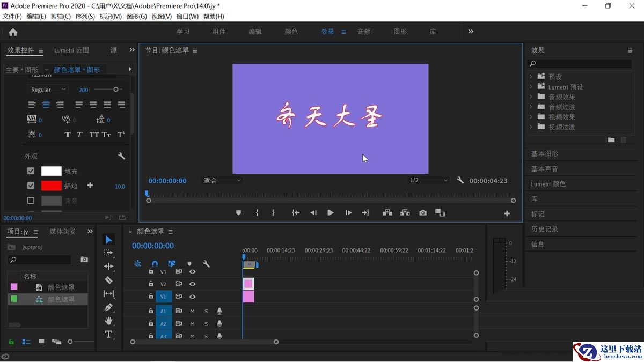
Task: Open the 窗口(W) menu
Action: click(187, 17)
